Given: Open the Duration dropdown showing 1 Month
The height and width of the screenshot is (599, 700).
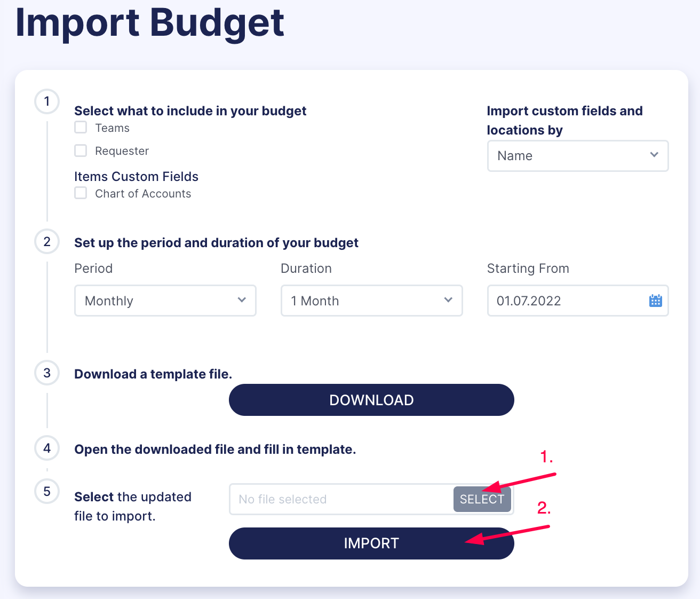Looking at the screenshot, I should point(371,301).
